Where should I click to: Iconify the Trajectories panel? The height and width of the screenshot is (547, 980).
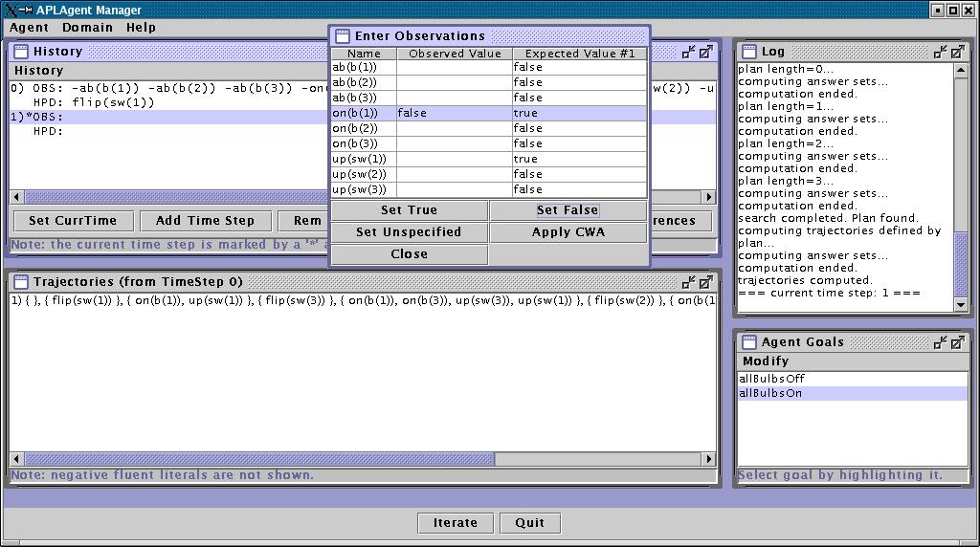point(688,282)
